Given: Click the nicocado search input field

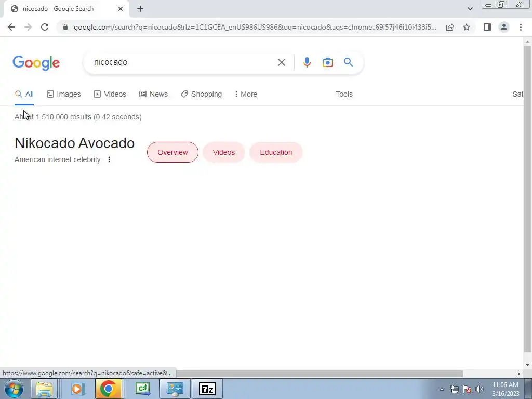Looking at the screenshot, I should click(x=181, y=62).
